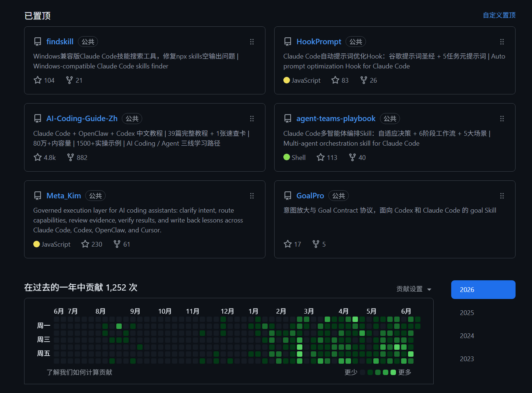Image resolution: width=532 pixels, height=393 pixels.
Task: Click the yellow JavaScript dot on HookPrompt
Action: [287, 80]
